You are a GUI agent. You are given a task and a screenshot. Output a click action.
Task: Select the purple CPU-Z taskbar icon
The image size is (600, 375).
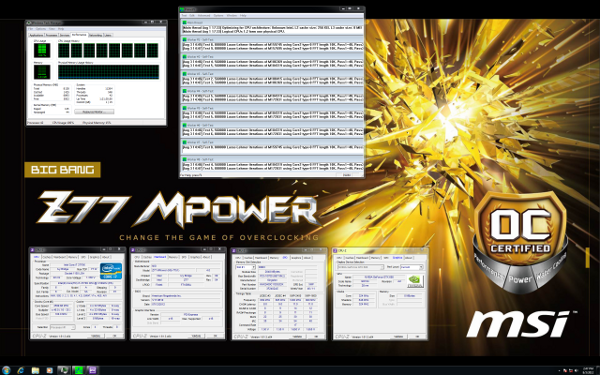coord(93,370)
